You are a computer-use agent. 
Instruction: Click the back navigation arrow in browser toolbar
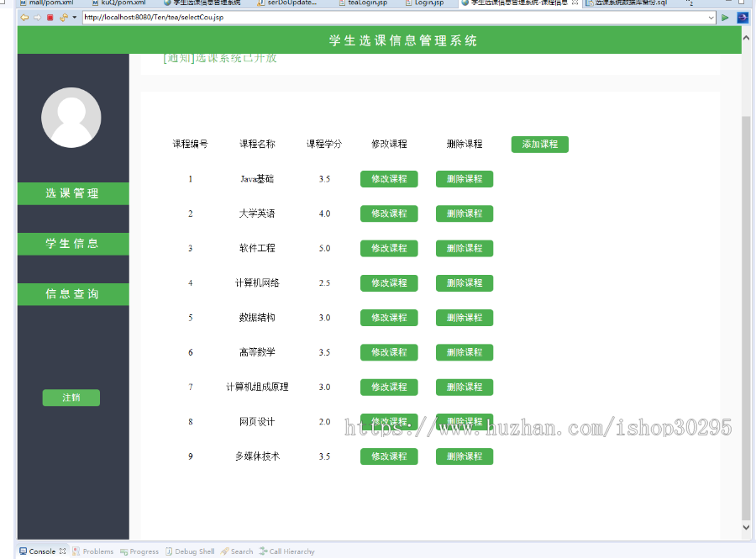(26, 17)
